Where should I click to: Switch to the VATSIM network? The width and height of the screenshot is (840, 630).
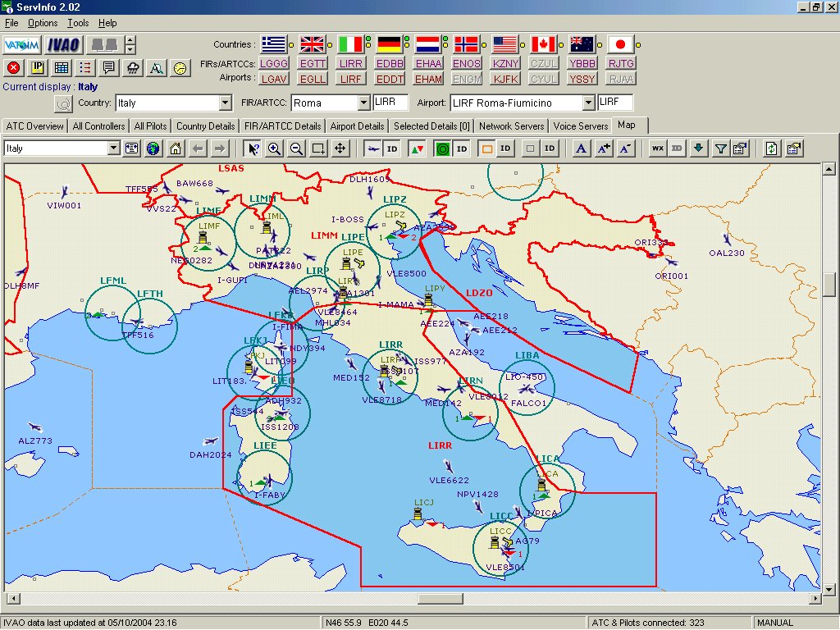tap(22, 45)
